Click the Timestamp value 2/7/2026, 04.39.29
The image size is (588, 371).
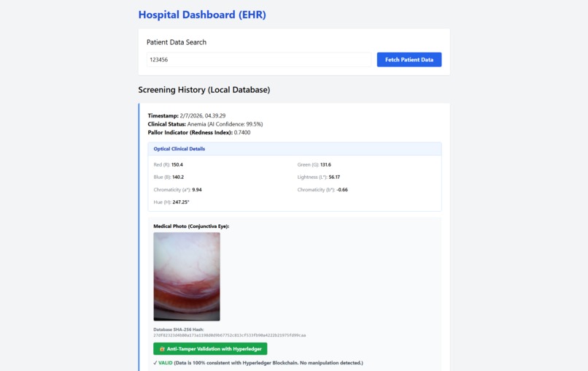[x=203, y=115]
